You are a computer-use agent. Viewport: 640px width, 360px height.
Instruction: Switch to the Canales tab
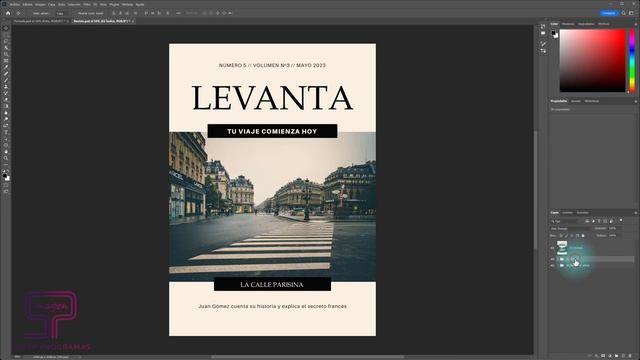(x=567, y=213)
